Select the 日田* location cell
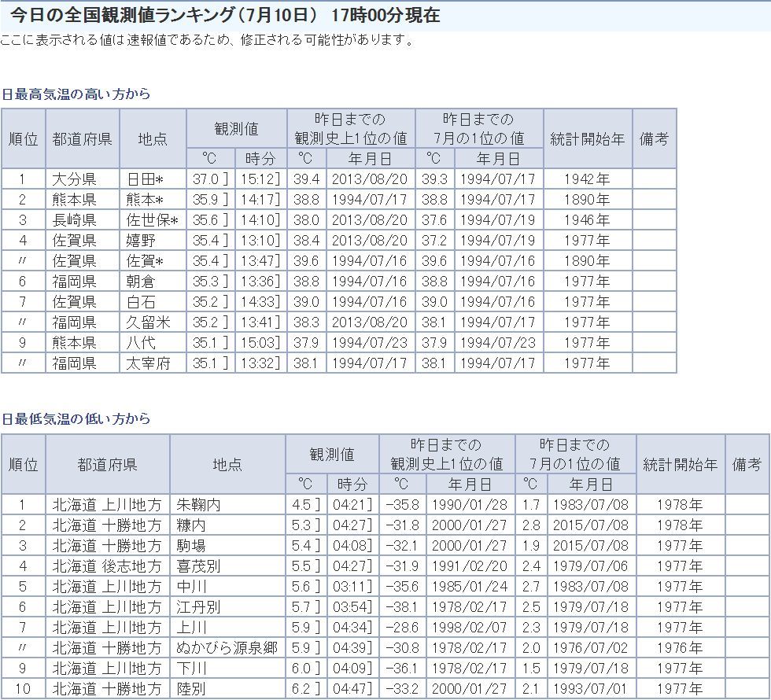 145,179
